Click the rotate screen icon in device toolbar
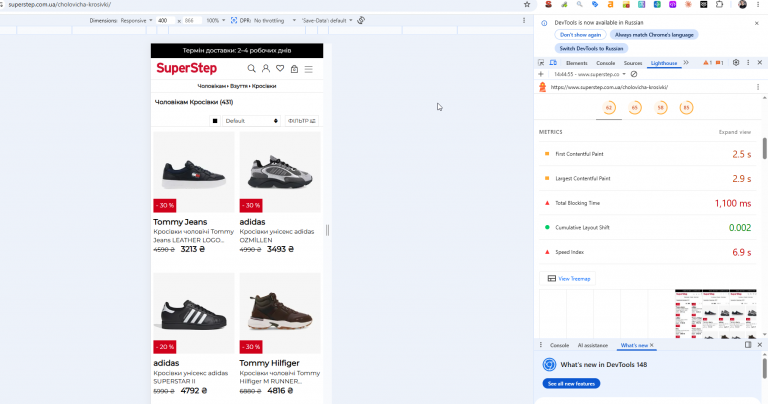The width and height of the screenshot is (768, 404). 361,20
